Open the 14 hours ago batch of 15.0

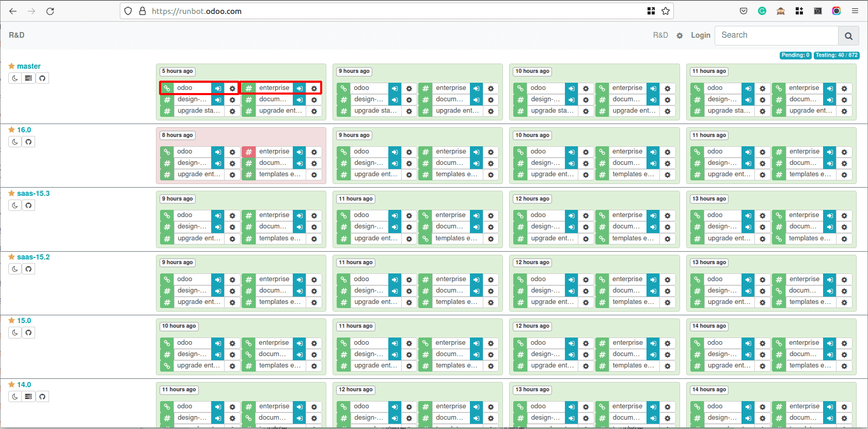point(709,326)
